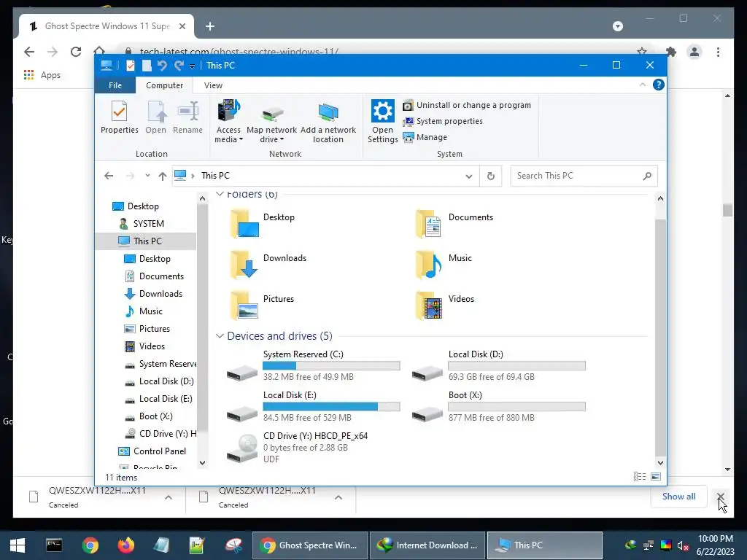Click the Search This PC field

pyautogui.click(x=584, y=176)
